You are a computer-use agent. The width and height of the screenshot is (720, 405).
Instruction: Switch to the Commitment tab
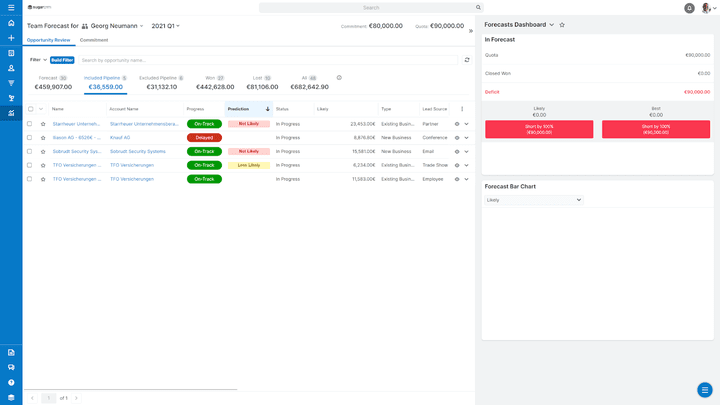click(94, 40)
